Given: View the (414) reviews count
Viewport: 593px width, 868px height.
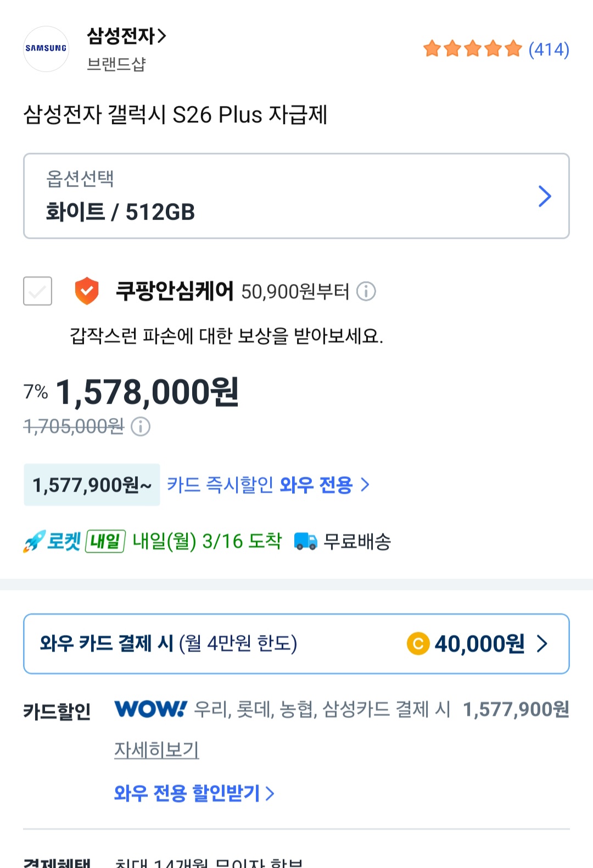Looking at the screenshot, I should [x=549, y=49].
